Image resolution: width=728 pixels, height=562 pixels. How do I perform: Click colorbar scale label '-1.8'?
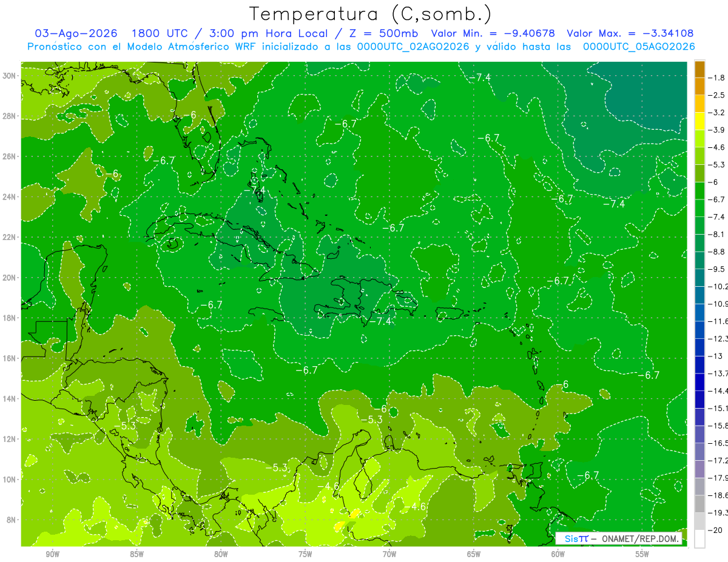coord(718,78)
